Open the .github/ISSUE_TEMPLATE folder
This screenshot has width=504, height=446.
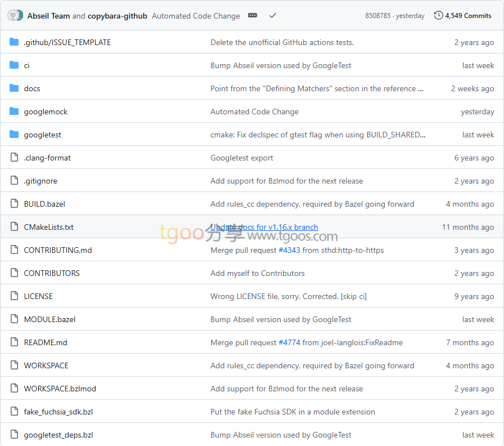67,42
